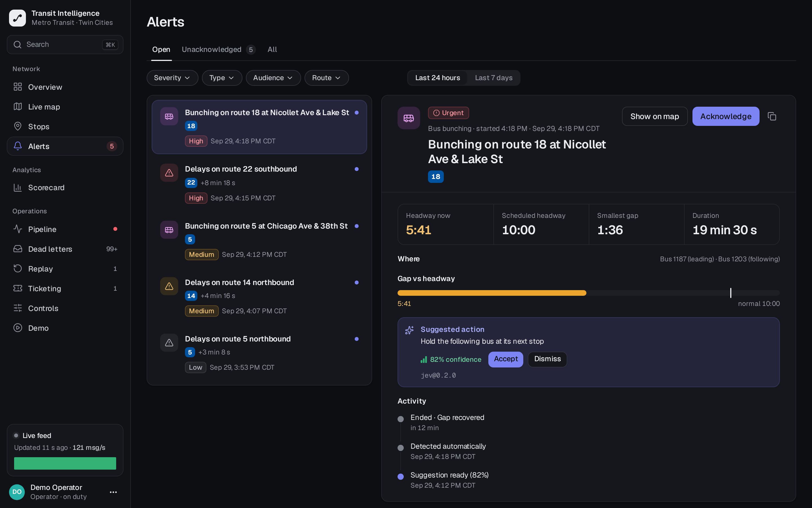Click bus icon of route 5 bunching alert
The height and width of the screenshot is (508, 812).
click(169, 230)
